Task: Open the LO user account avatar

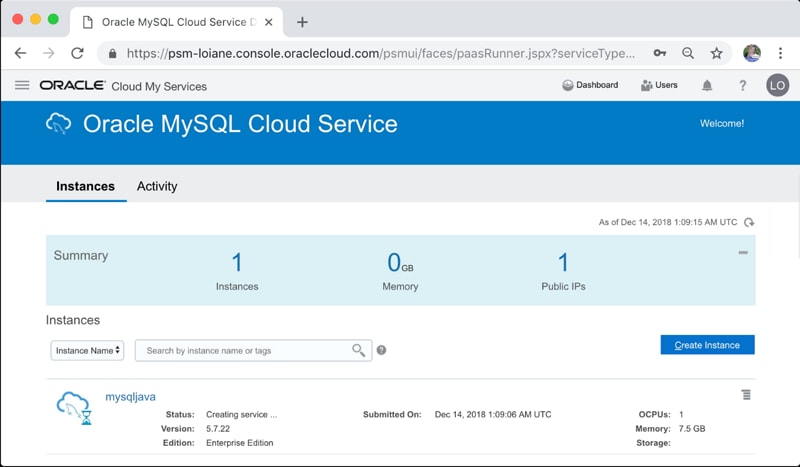Action: (x=777, y=86)
